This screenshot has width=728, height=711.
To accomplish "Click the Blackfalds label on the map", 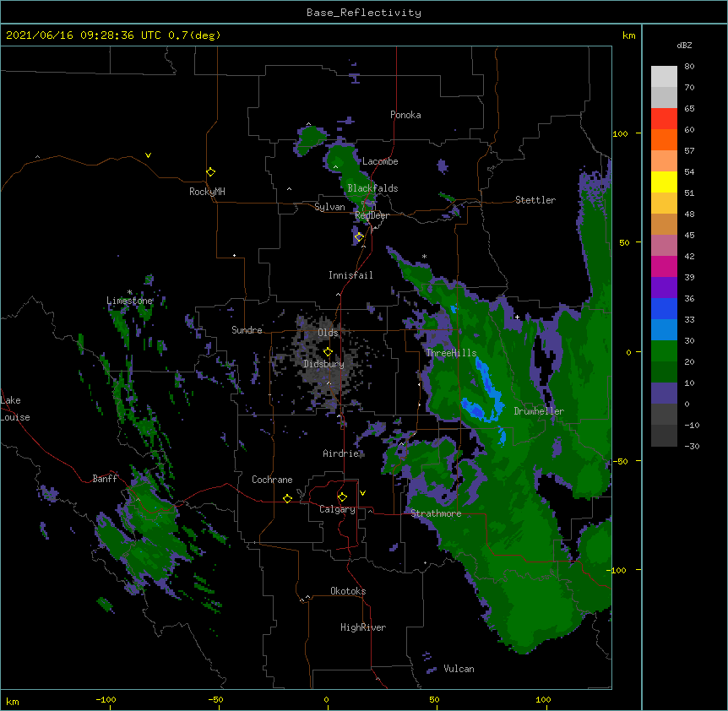I will coord(372,188).
